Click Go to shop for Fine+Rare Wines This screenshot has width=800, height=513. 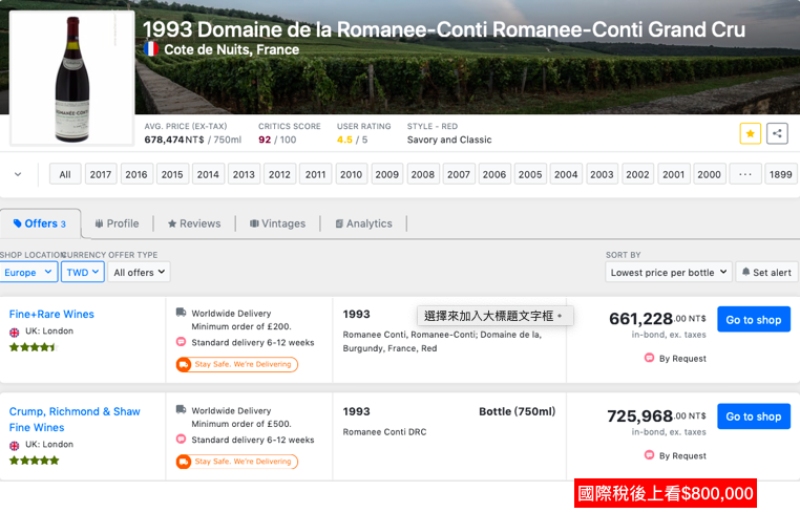pyautogui.click(x=754, y=320)
